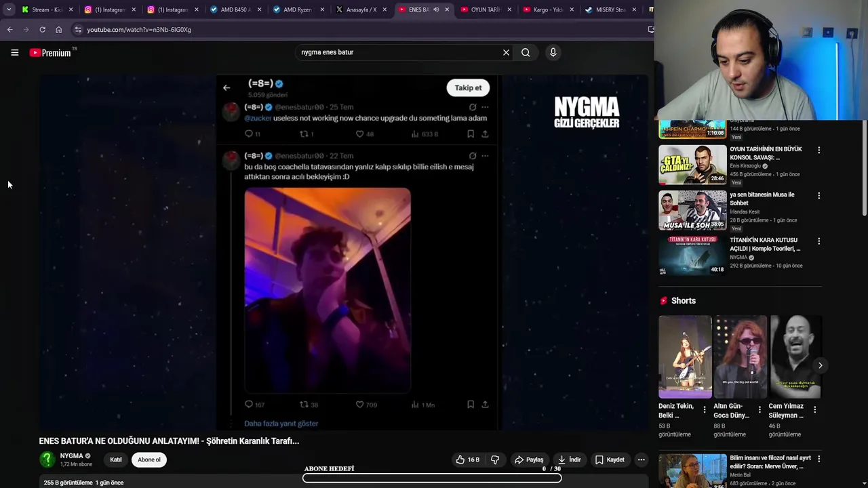The height and width of the screenshot is (488, 868).
Task: Close the AMD Ryzen tab
Action: coord(321,9)
